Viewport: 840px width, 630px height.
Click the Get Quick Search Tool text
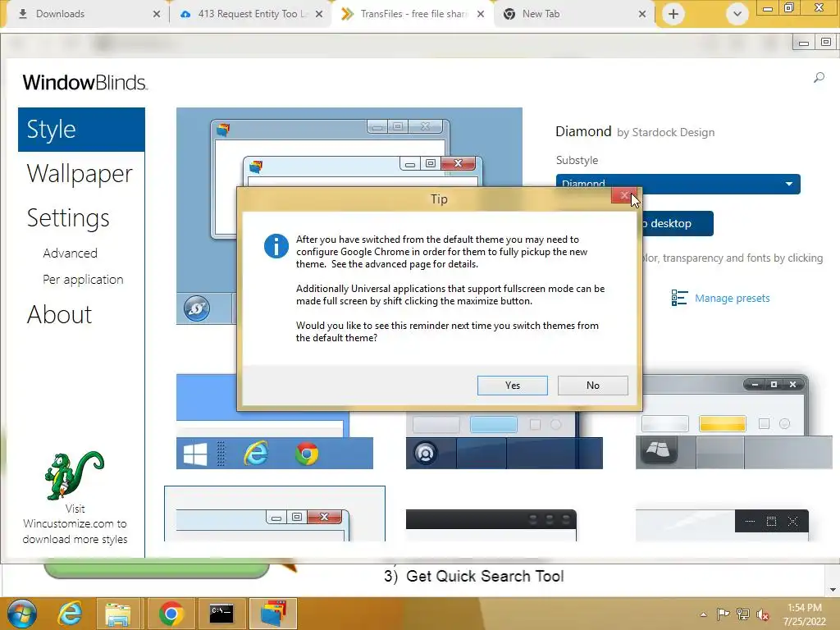coord(485,577)
